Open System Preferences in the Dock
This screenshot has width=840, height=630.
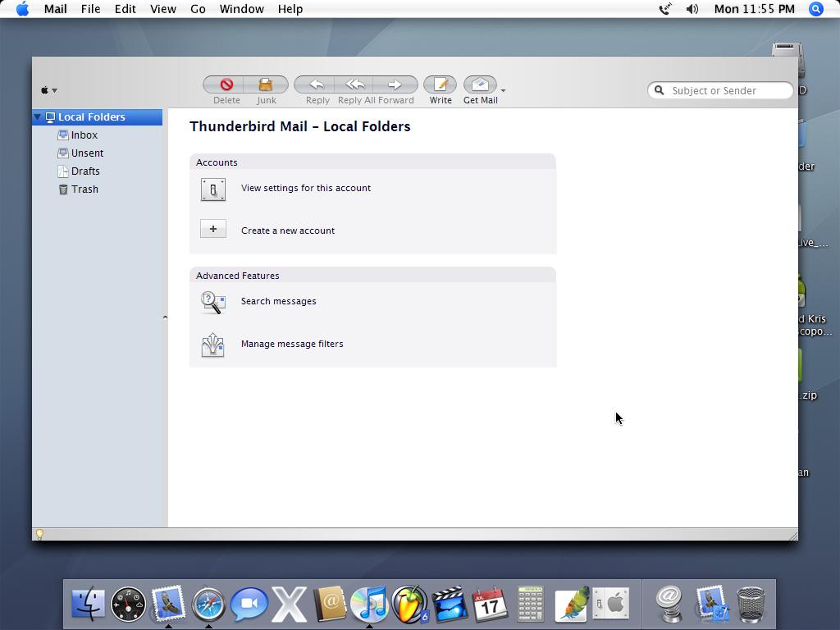[x=611, y=604]
